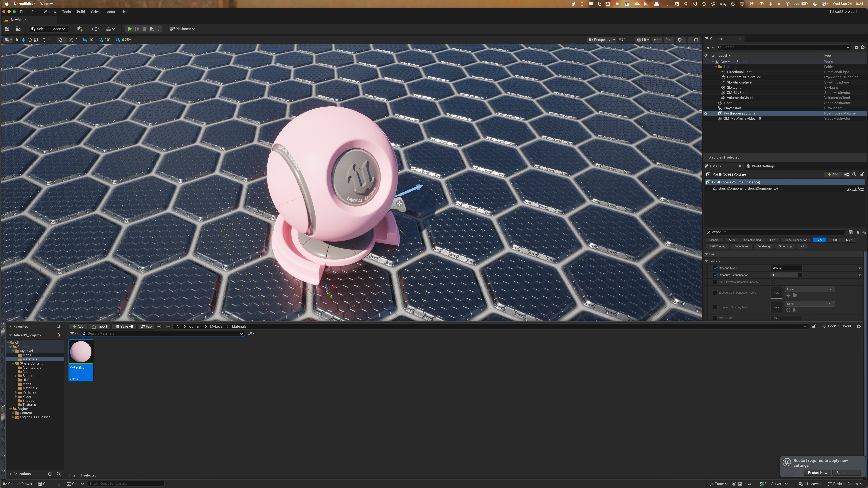Collapse the Lighting folder in Outliner
This screenshot has width=868, height=488.
pos(716,67)
